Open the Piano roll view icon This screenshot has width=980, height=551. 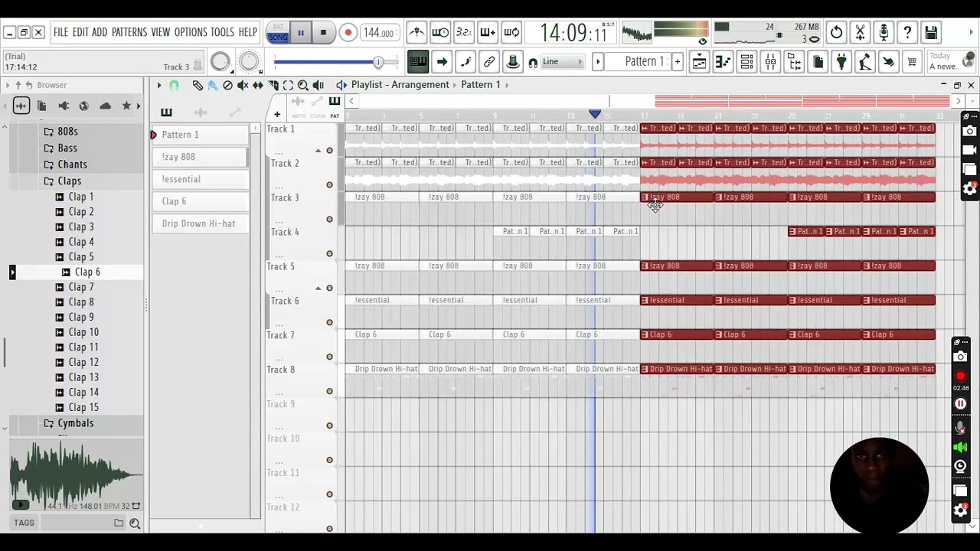tap(723, 62)
